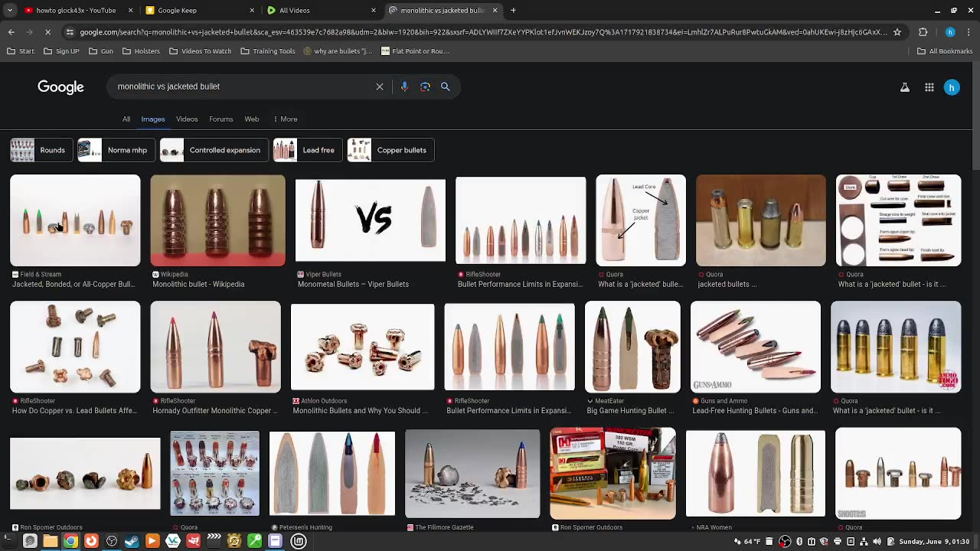Open the Wikipedia Monolithic bullet image
This screenshot has width=980, height=551.
point(217,220)
